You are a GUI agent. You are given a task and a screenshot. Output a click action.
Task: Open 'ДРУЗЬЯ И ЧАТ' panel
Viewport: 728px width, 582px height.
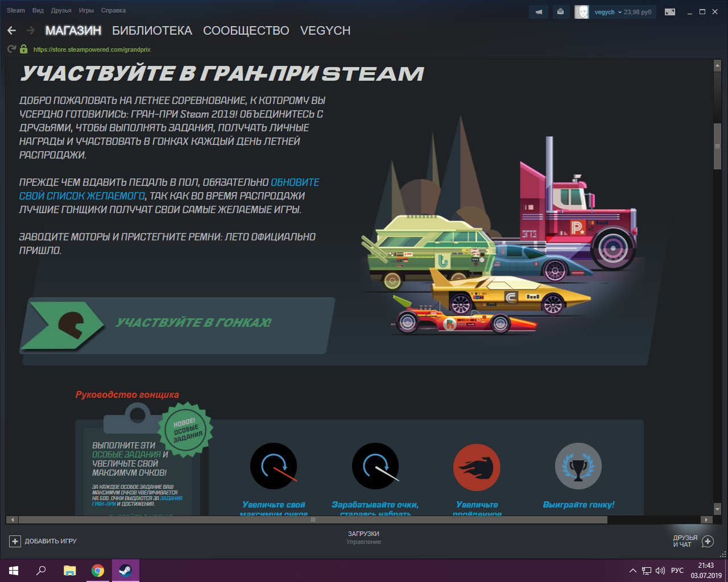(685, 541)
